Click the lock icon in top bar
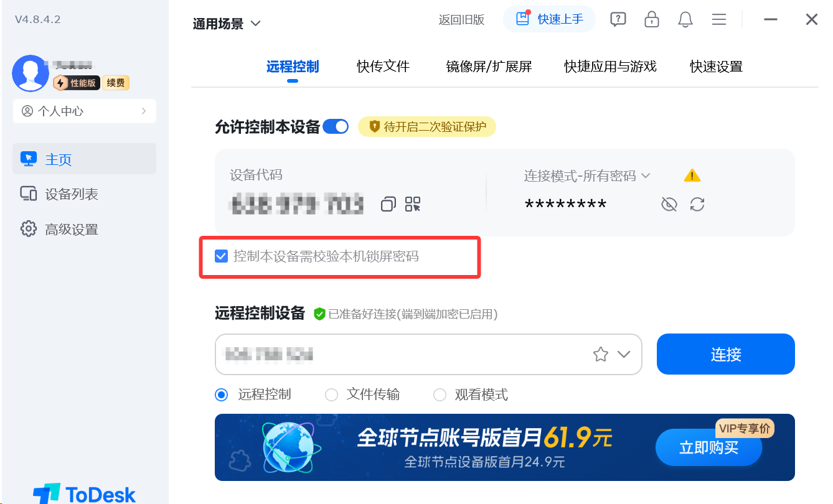The height and width of the screenshot is (504, 833). [x=652, y=19]
